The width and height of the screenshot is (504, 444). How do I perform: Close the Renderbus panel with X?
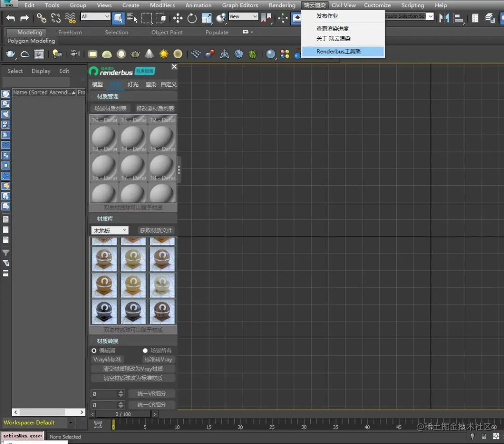click(x=174, y=67)
